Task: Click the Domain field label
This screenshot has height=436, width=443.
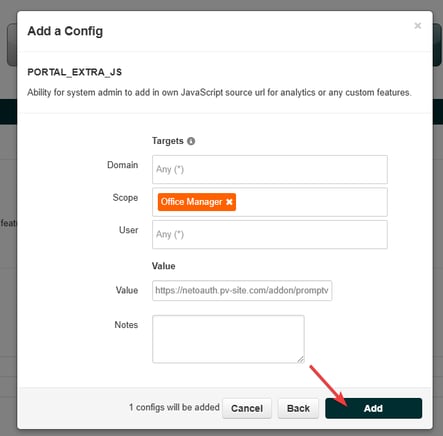Action: tap(122, 165)
